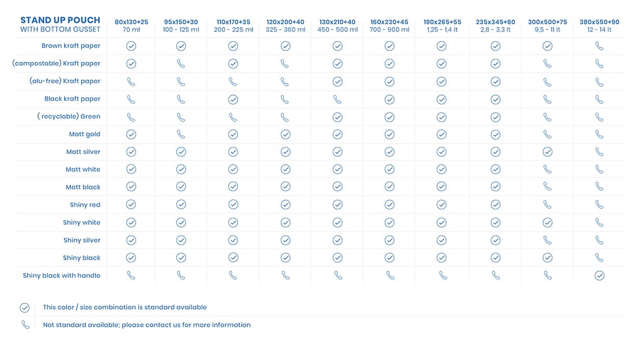
Task: Click checkmark for Black kraft paper 110x170+35
Action: pos(233,99)
